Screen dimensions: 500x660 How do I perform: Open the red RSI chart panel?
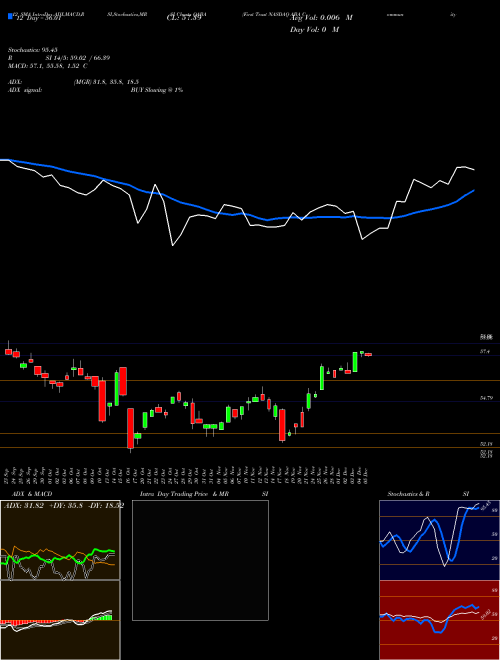click(439, 620)
